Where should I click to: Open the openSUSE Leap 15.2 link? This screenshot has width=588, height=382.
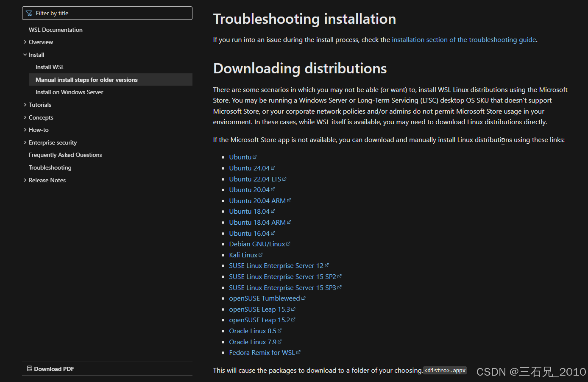259,320
